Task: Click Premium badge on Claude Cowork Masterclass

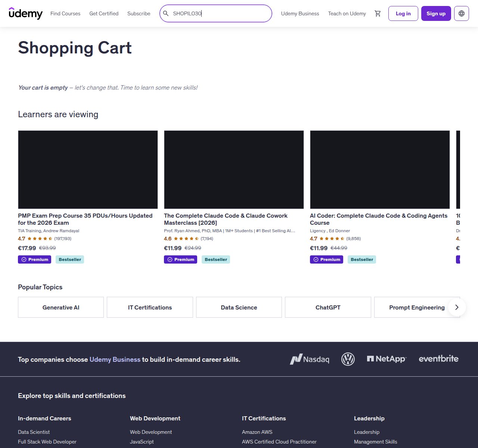Action: tap(180, 259)
